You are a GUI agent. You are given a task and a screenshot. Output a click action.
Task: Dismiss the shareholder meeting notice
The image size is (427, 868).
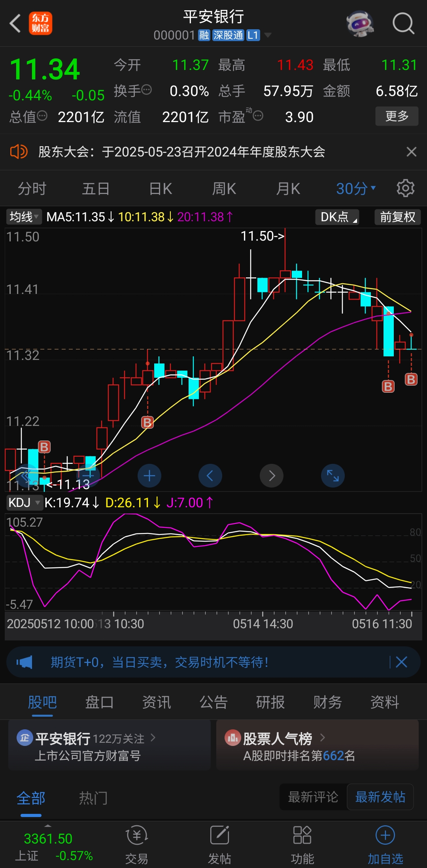[x=412, y=152]
